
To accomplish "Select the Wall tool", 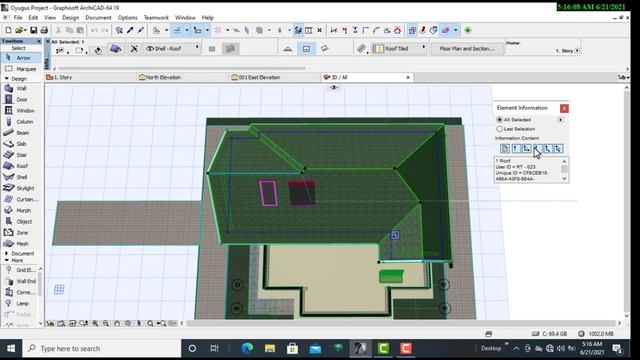I will coord(21,88).
